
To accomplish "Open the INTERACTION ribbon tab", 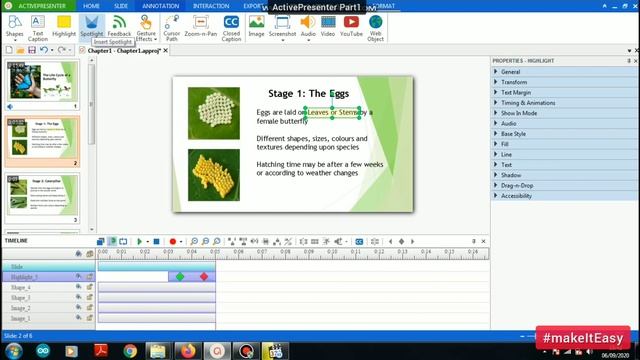I will (211, 6).
